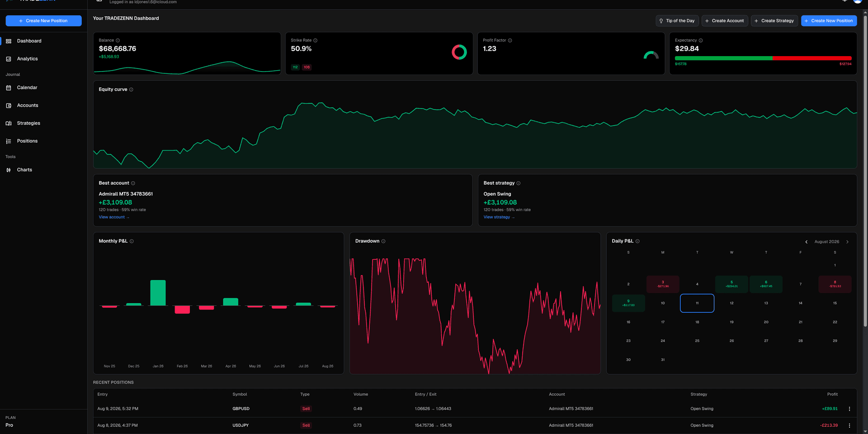Go to the Calendar journal page

[x=43, y=88]
